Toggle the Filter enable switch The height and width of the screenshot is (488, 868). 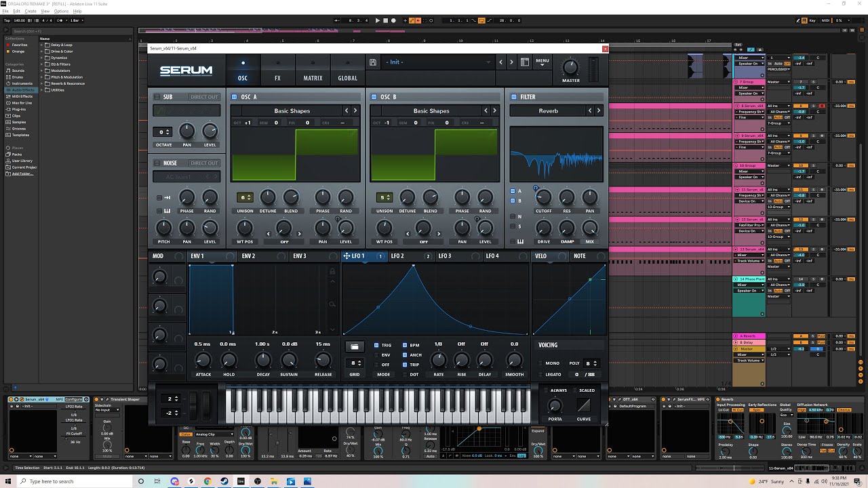pos(513,97)
